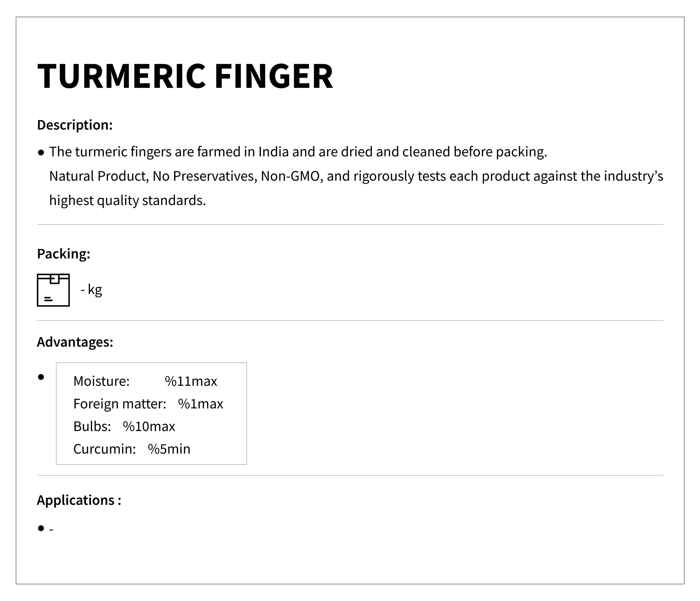Click the packing box icon
700x601 pixels.
click(x=53, y=290)
